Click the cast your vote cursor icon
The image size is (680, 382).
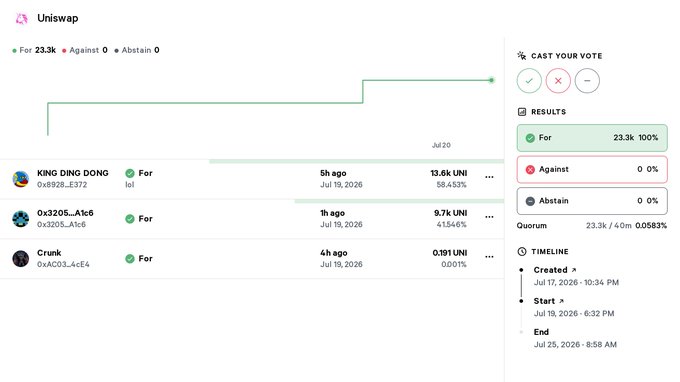[522, 56]
